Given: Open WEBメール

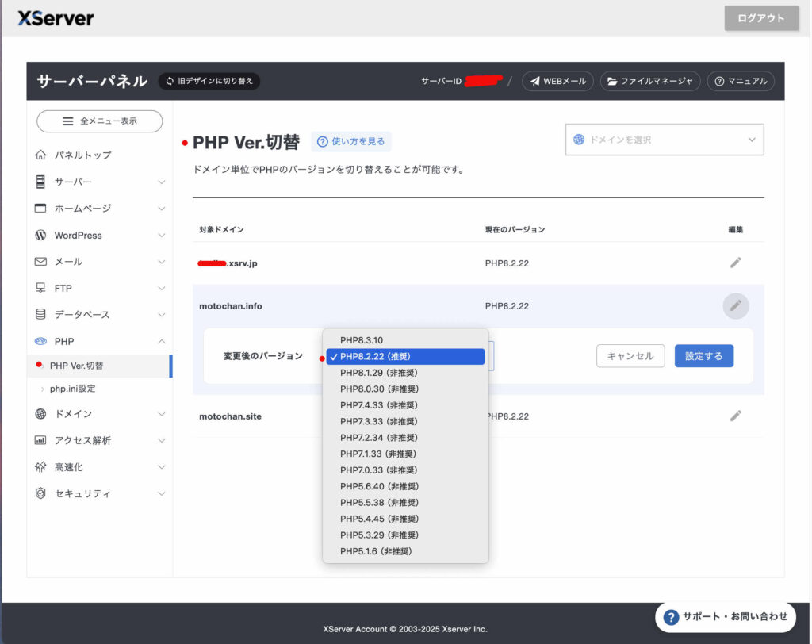Looking at the screenshot, I should tap(557, 81).
